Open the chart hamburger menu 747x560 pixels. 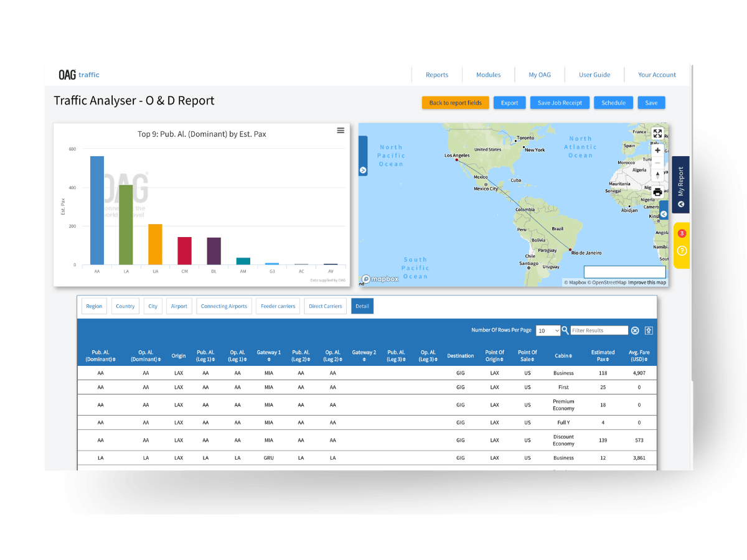[341, 130]
